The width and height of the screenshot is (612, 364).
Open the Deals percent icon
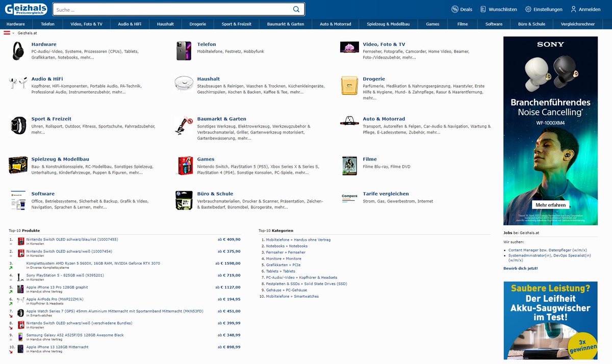pyautogui.click(x=455, y=9)
